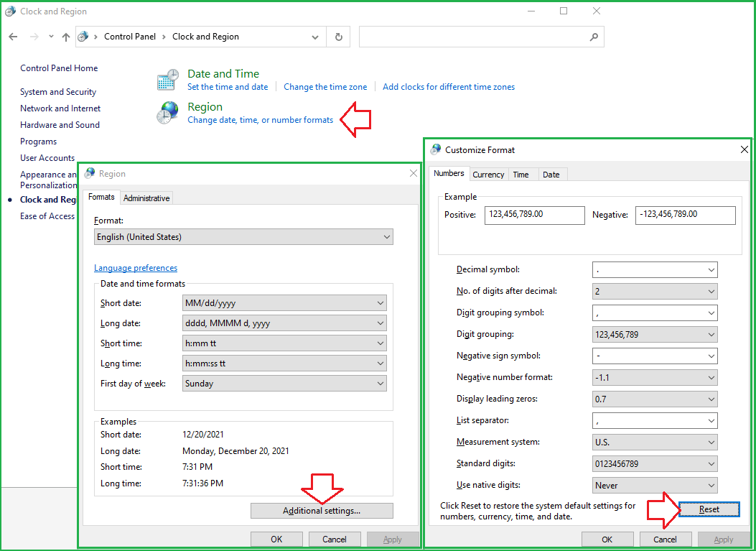756x551 pixels.
Task: Switch to Currency tab
Action: pos(488,175)
